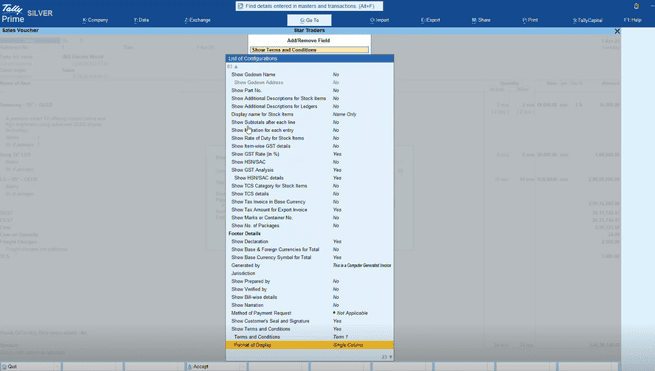Select Show Terms and Conditions in list
655x371 pixels.
click(x=310, y=328)
